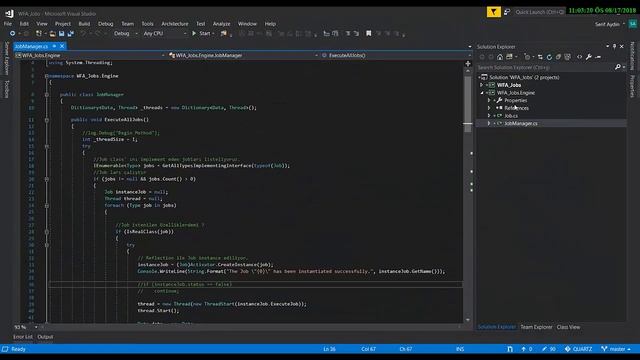Open the Project menu
640x360 pixels.
[62, 24]
